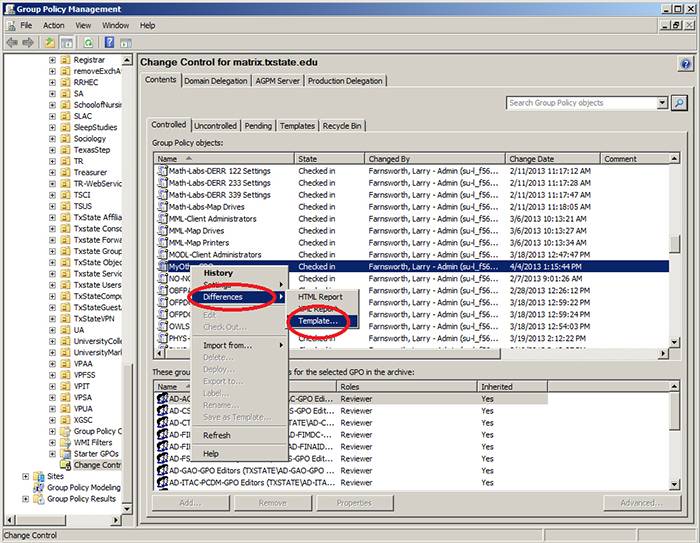Open the View menu
This screenshot has height=543, width=700.
83,25
